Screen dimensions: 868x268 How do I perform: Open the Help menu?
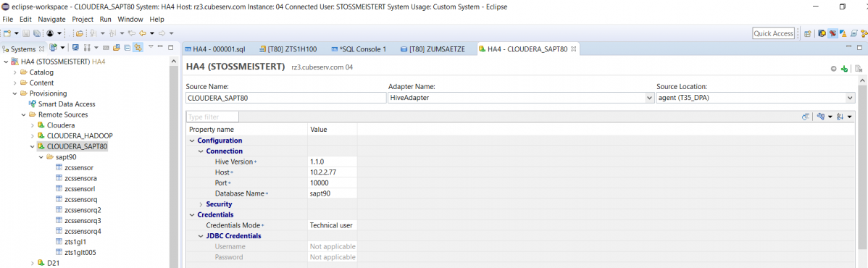pyautogui.click(x=157, y=19)
